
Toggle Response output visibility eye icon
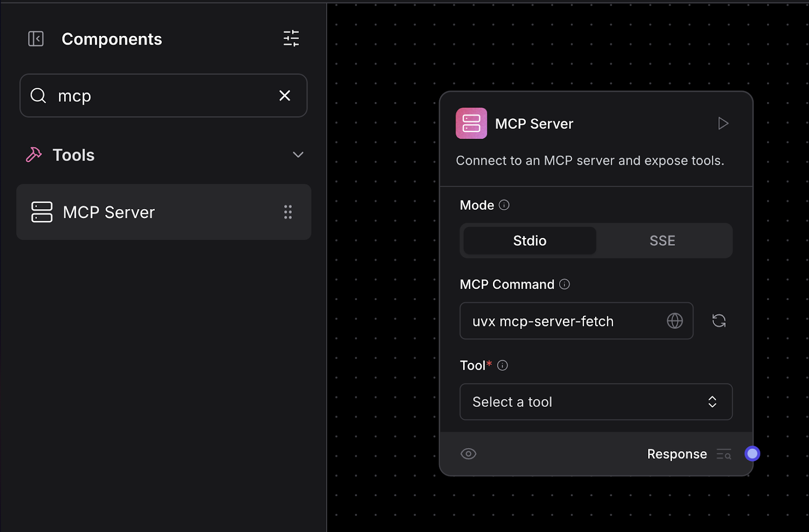(x=468, y=454)
